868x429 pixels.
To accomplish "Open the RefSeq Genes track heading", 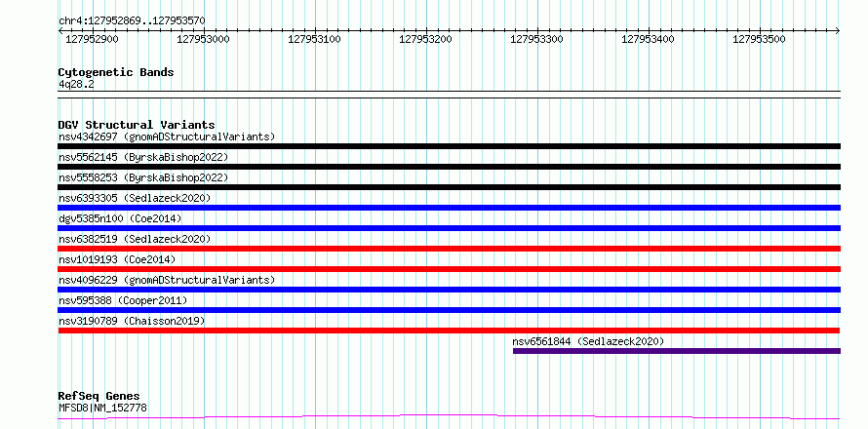I will coord(99,397).
